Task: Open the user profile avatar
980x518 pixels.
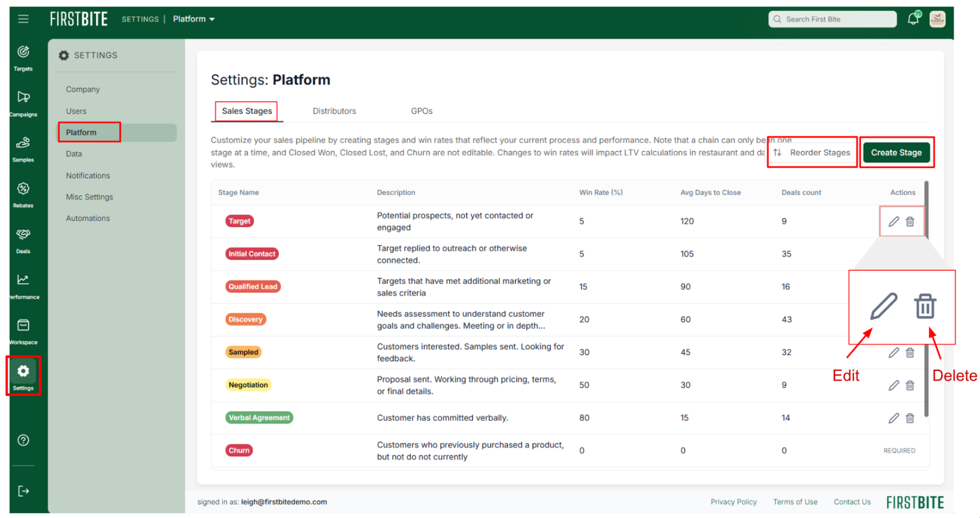Action: point(938,19)
